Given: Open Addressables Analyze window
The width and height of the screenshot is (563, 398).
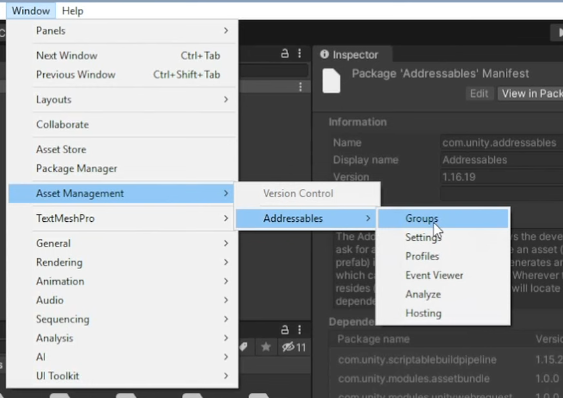Looking at the screenshot, I should point(443,295).
